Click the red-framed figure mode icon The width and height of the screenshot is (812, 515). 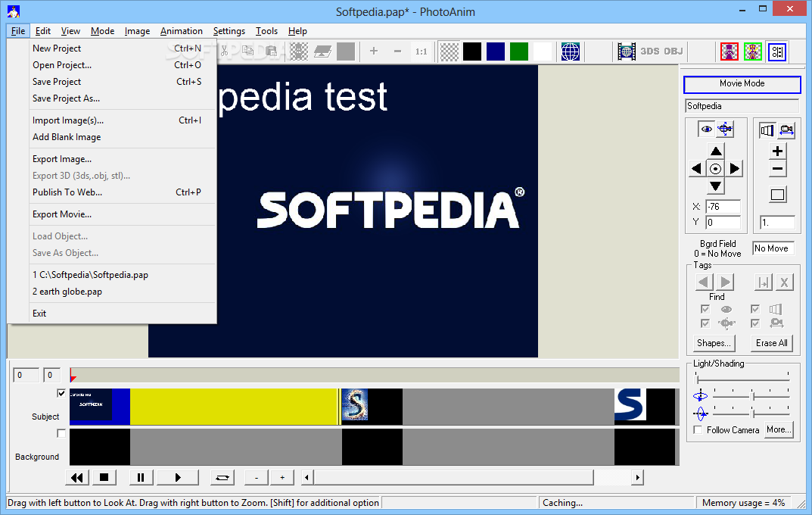coord(730,51)
